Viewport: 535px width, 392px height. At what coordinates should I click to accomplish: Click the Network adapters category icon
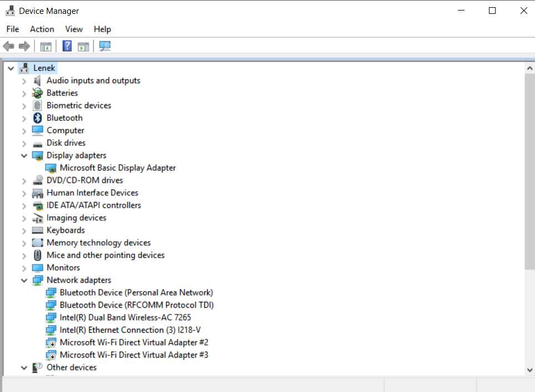point(38,281)
